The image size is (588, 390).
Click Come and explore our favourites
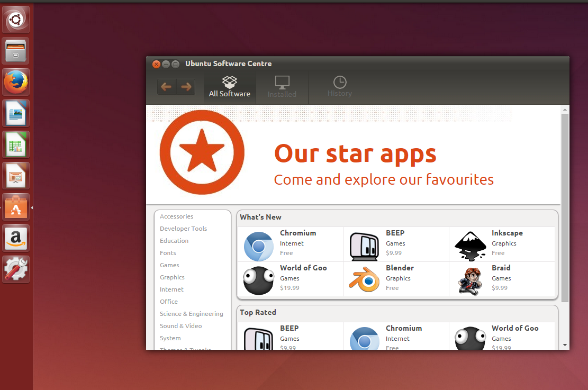[384, 179]
